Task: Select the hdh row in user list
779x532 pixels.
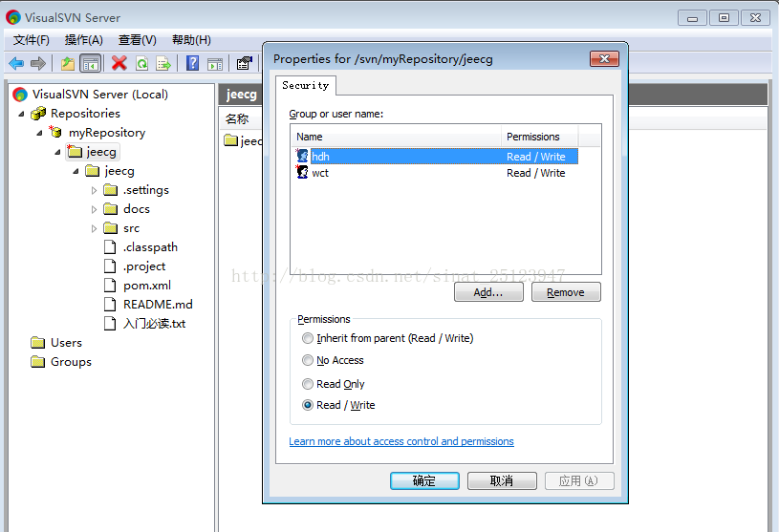Action: (436, 156)
